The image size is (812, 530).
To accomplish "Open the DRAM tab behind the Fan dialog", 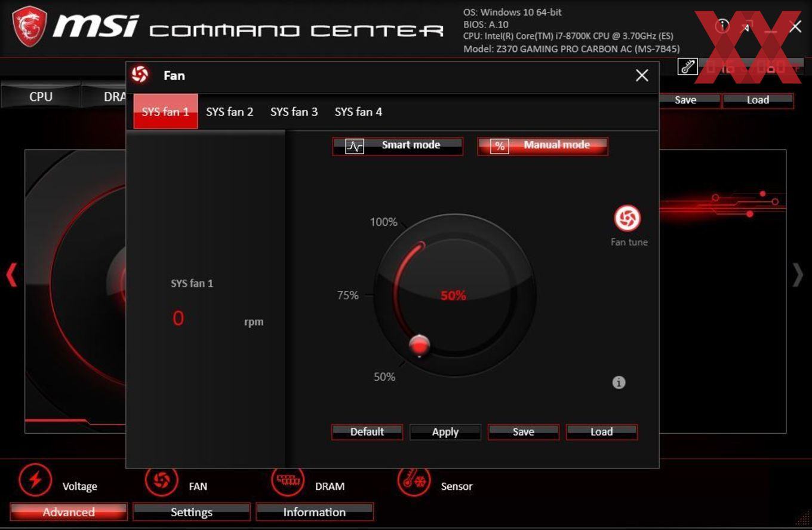I will [104, 96].
